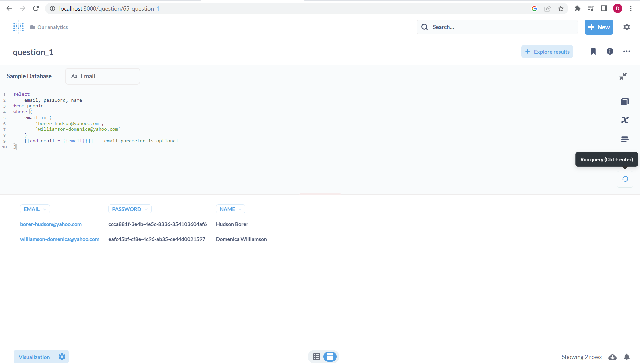Collapse the SQL editor with arrows icon
Image resolution: width=640 pixels, height=364 pixels.
point(623,76)
